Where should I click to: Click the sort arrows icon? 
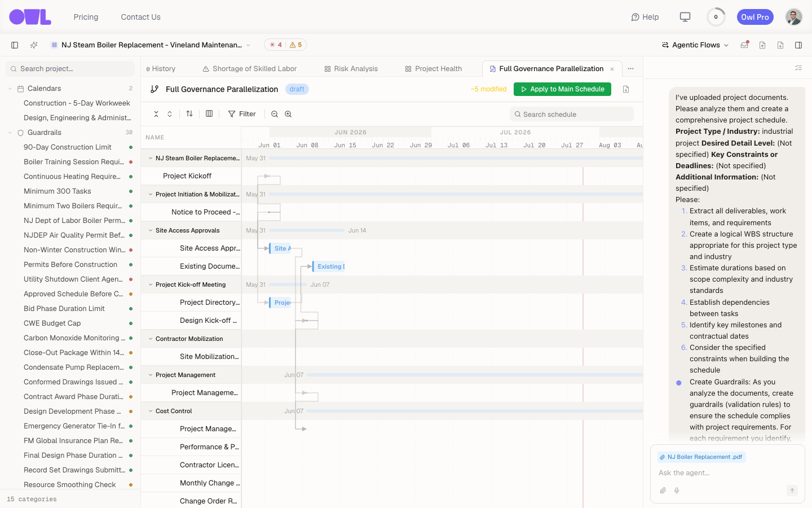189,114
